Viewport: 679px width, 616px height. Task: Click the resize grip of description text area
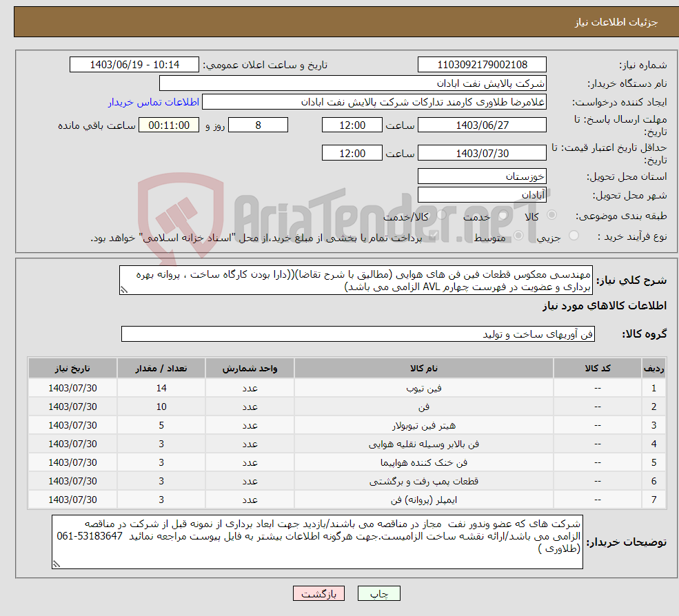[124, 290]
